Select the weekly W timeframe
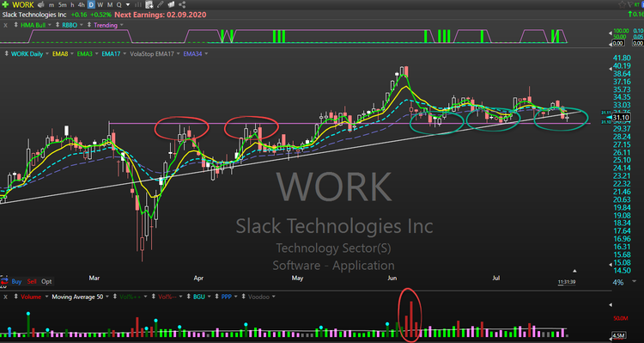644x343 pixels. tap(100, 5)
